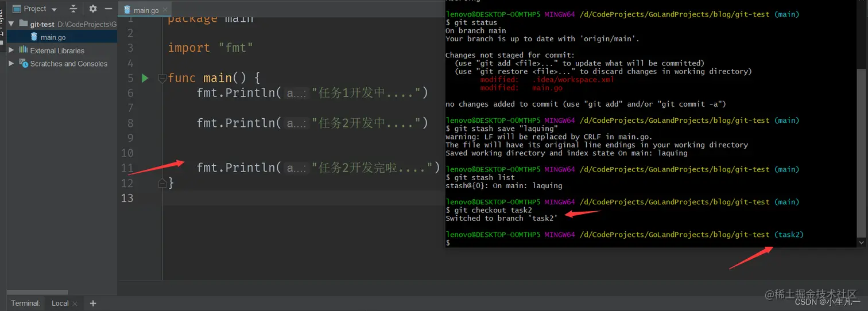Click the final empty $ prompt in Git Bash
Screen dimensions: 868x311
point(448,243)
